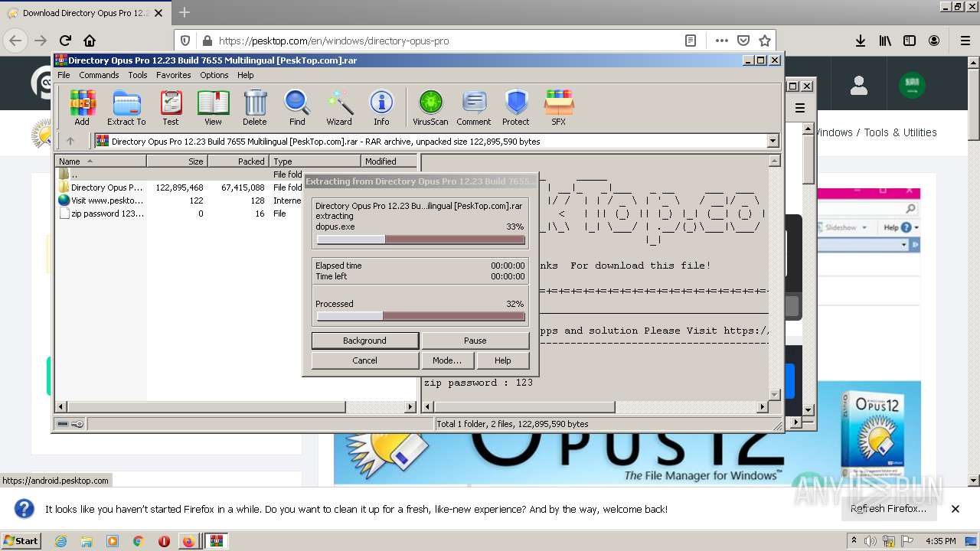Sort by the Type column header
980x551 pixels.
315,161
